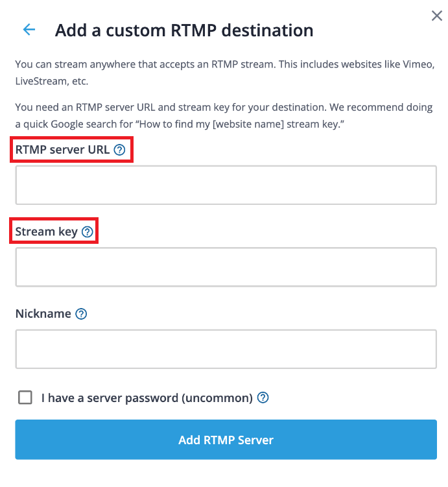Click the "Stream key" label text
This screenshot has width=448, height=487.
[47, 232]
